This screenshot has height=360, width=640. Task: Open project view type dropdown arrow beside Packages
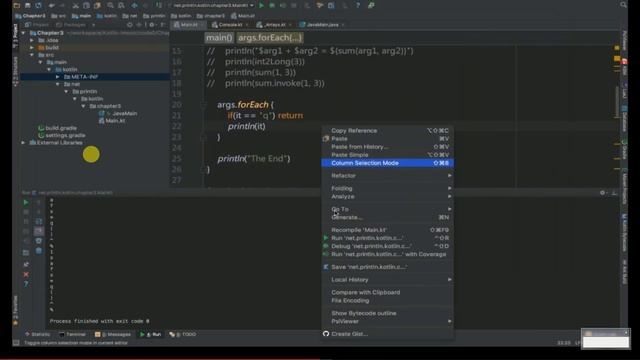[93, 24]
